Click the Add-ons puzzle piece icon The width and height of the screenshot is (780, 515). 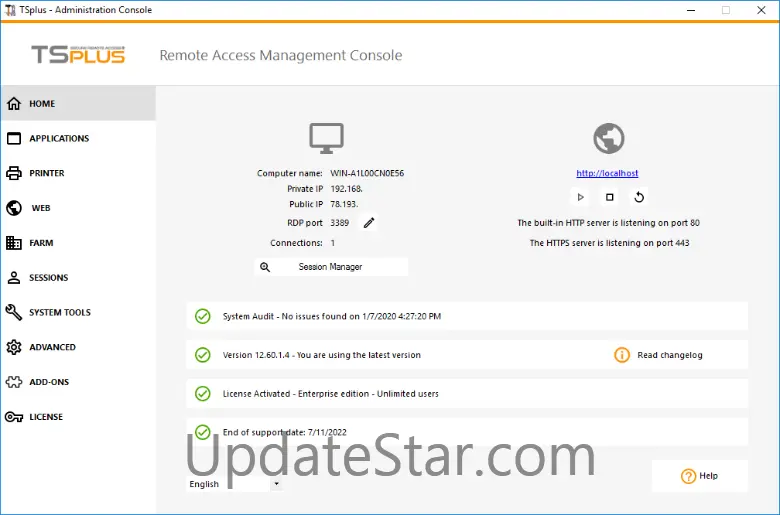[14, 382]
